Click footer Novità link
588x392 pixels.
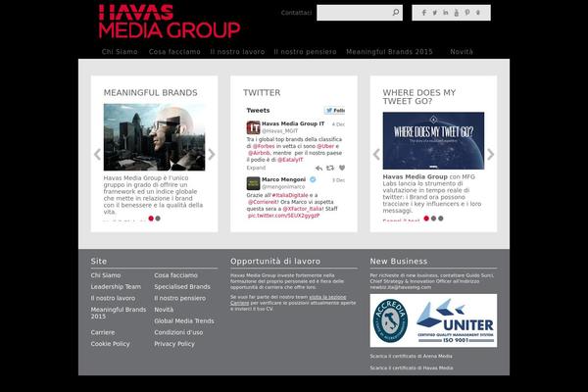164,310
